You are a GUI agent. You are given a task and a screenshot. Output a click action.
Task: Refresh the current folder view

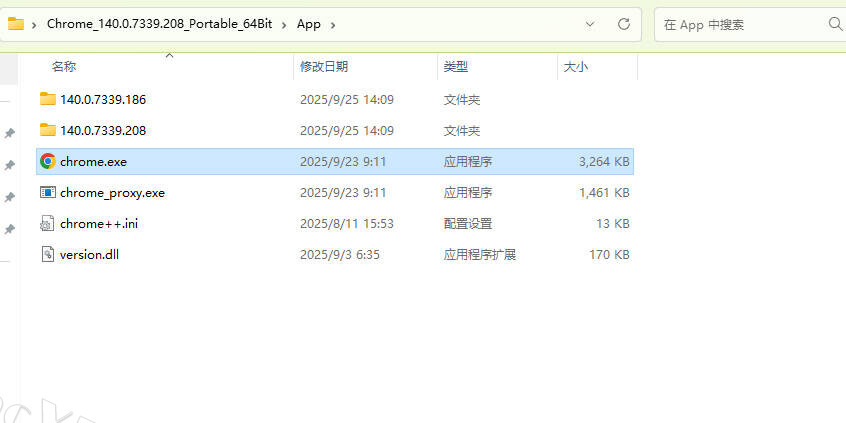tap(623, 23)
